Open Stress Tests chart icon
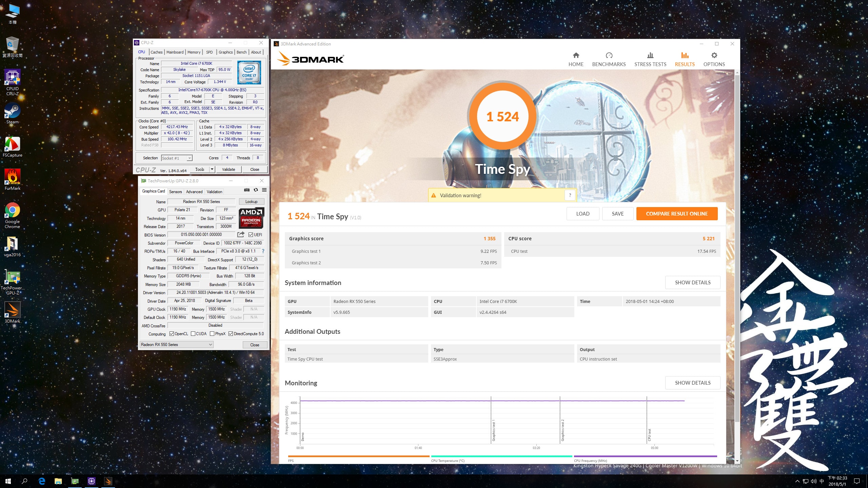868x488 pixels. (x=650, y=55)
